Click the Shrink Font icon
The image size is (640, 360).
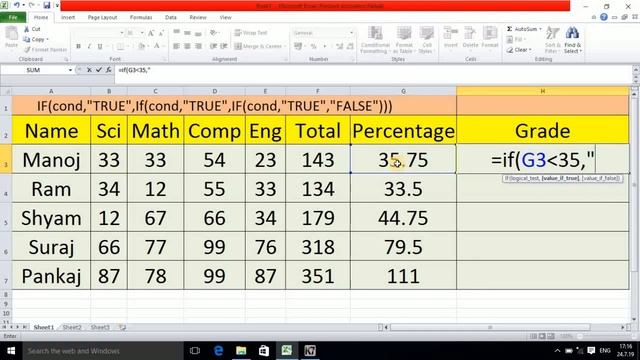(x=161, y=33)
